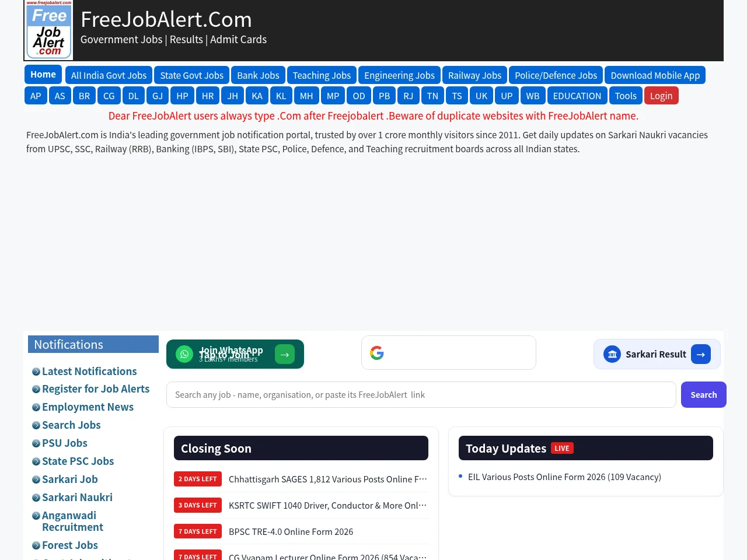
Task: Click the purple Search button
Action: tap(704, 395)
